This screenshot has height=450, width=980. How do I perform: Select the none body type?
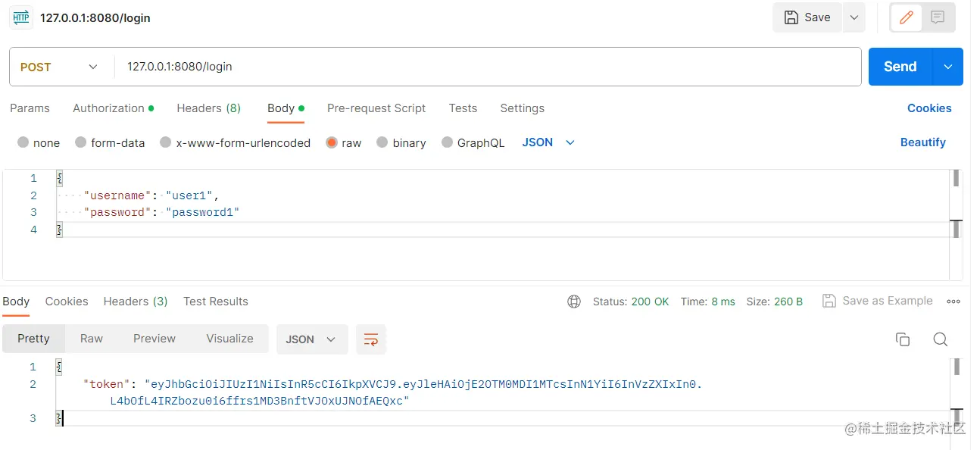[x=39, y=142]
